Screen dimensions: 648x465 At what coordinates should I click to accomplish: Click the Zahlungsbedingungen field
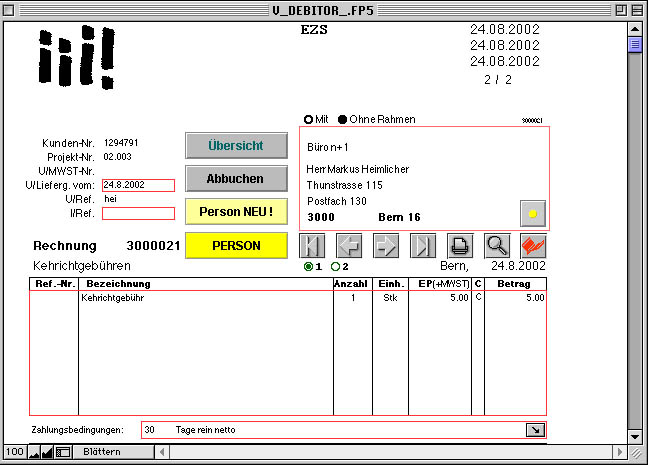343,430
